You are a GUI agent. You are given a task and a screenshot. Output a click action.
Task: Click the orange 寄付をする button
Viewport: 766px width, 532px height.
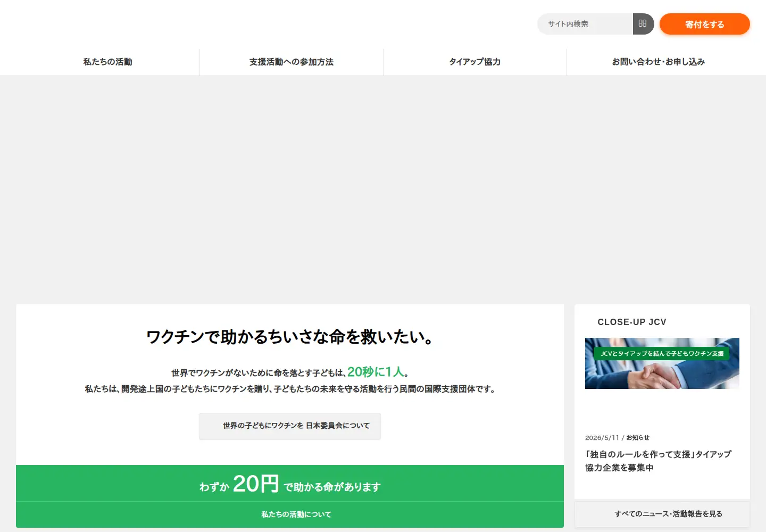pos(705,24)
